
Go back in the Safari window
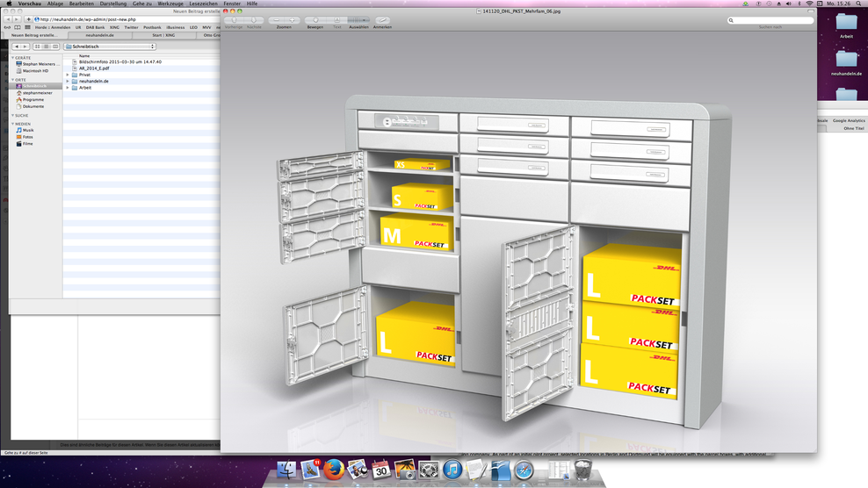8,19
